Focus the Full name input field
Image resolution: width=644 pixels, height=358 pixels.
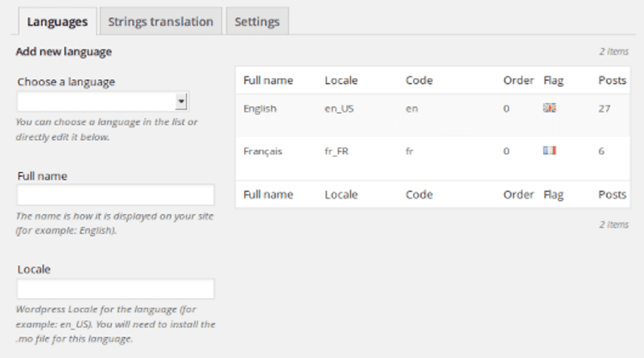(115, 195)
